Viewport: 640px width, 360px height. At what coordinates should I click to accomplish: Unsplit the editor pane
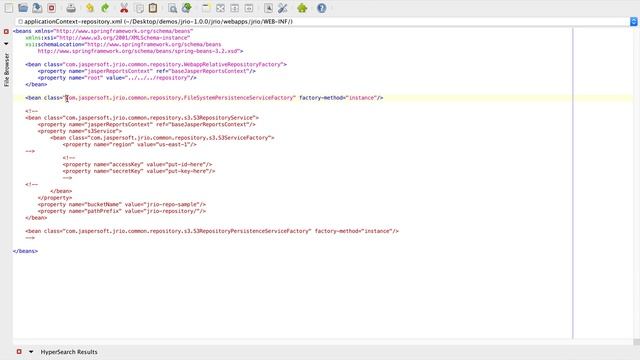pos(220,8)
